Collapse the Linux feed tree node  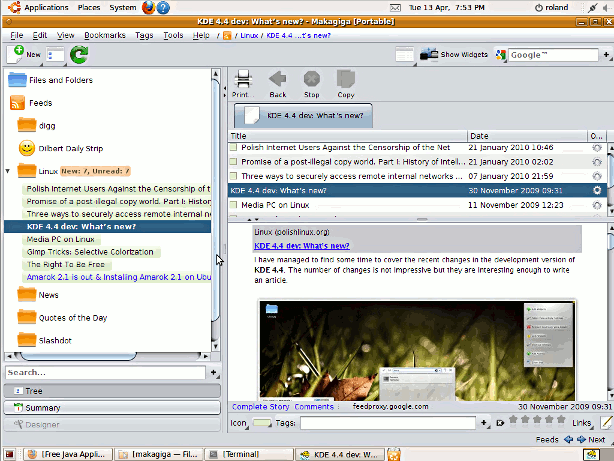click(x=7, y=171)
